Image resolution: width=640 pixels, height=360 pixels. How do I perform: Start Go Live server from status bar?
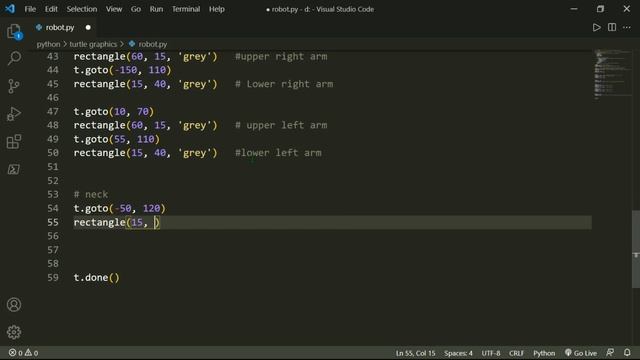pyautogui.click(x=580, y=353)
